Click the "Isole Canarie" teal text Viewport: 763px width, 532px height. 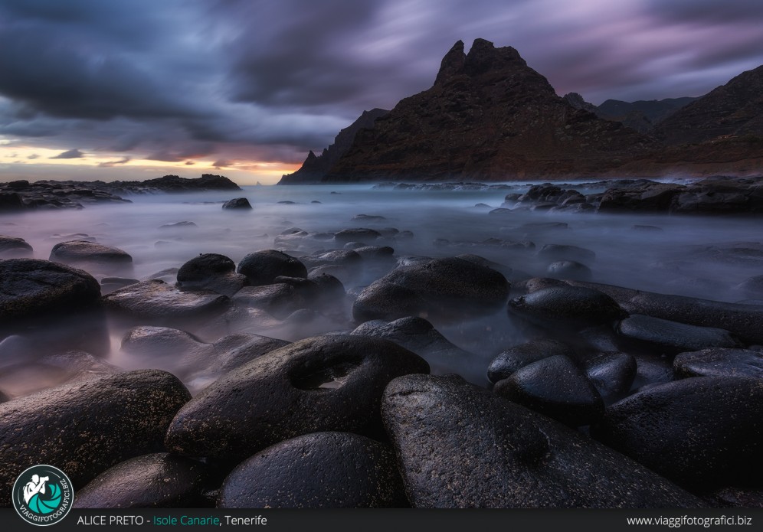click(x=186, y=521)
